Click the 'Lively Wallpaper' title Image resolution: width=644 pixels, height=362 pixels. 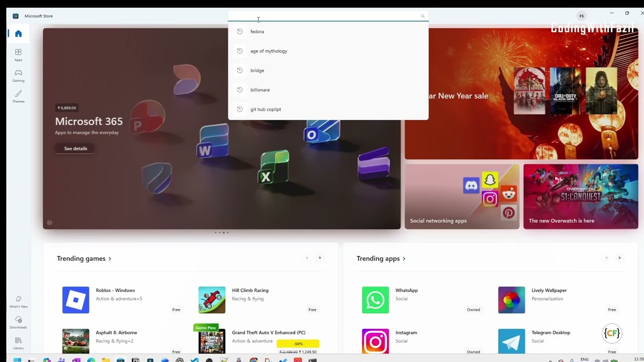(x=549, y=290)
